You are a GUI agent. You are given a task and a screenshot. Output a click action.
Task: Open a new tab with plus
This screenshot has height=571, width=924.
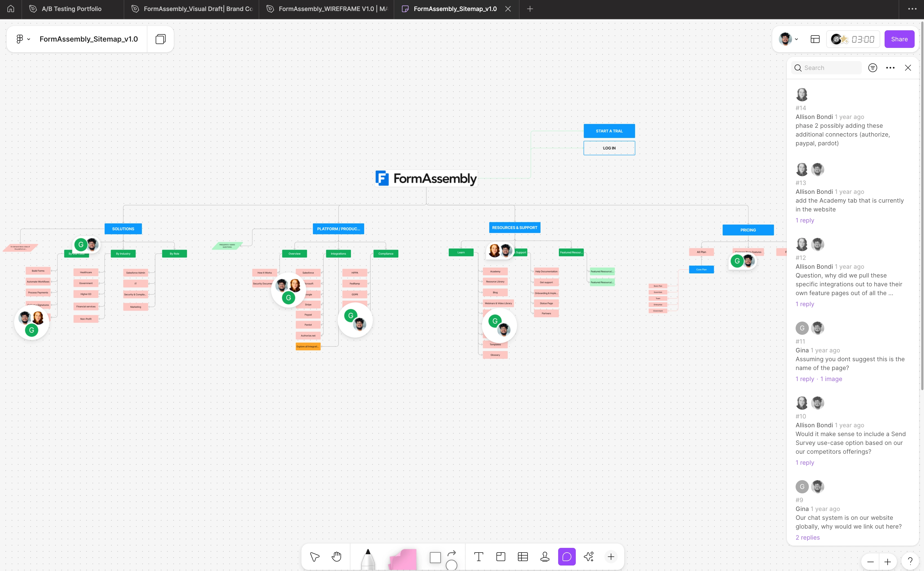(530, 9)
